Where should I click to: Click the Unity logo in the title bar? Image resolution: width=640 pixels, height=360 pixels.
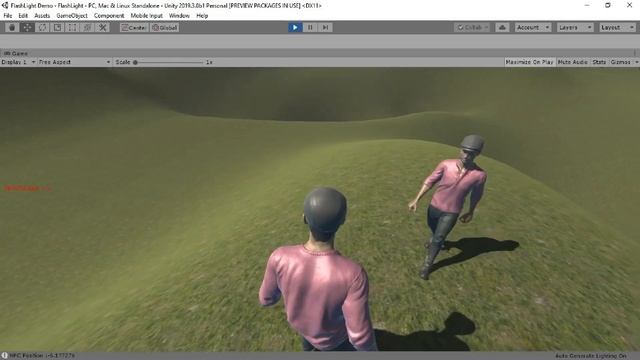pyautogui.click(x=5, y=5)
